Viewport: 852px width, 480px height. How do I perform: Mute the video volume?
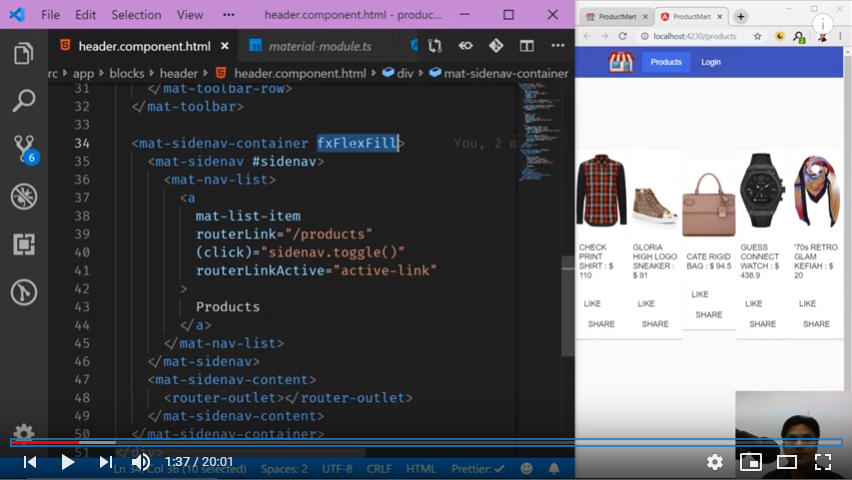141,462
